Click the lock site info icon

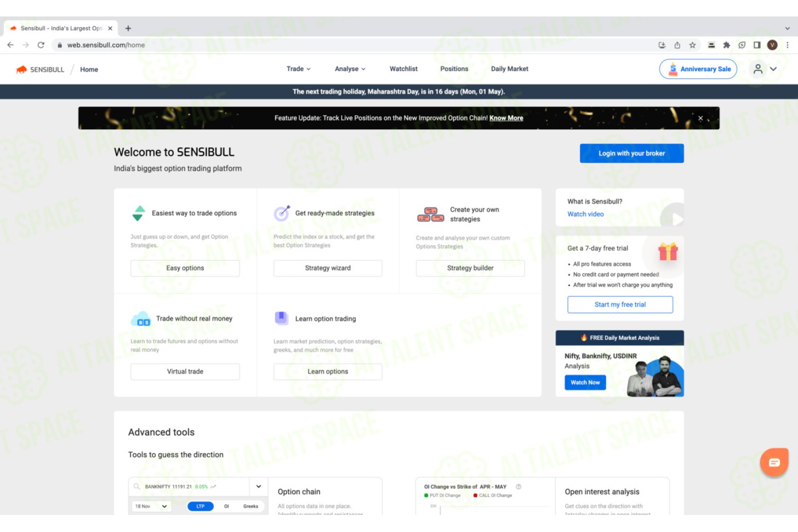pyautogui.click(x=60, y=45)
